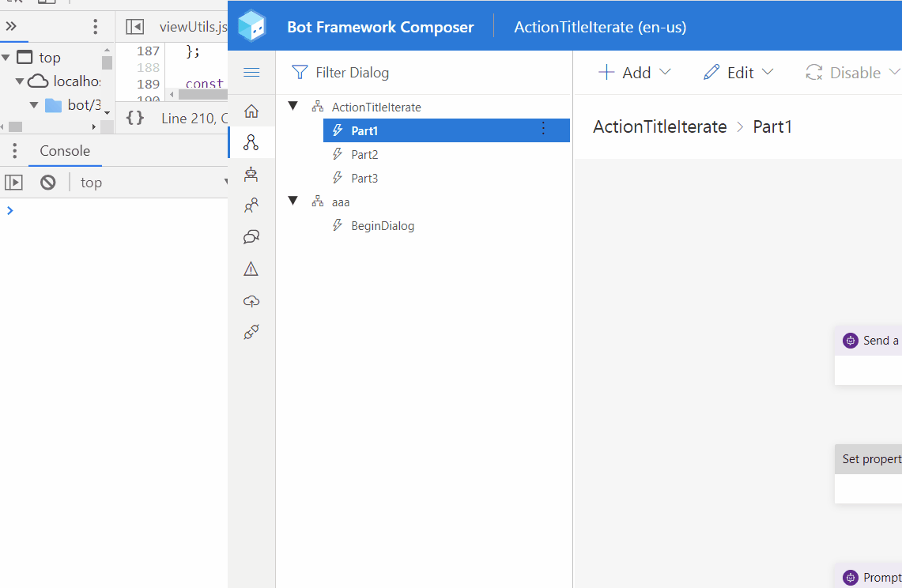
Task: Toggle the DevTools navigator sidebar icon
Action: coord(134,26)
